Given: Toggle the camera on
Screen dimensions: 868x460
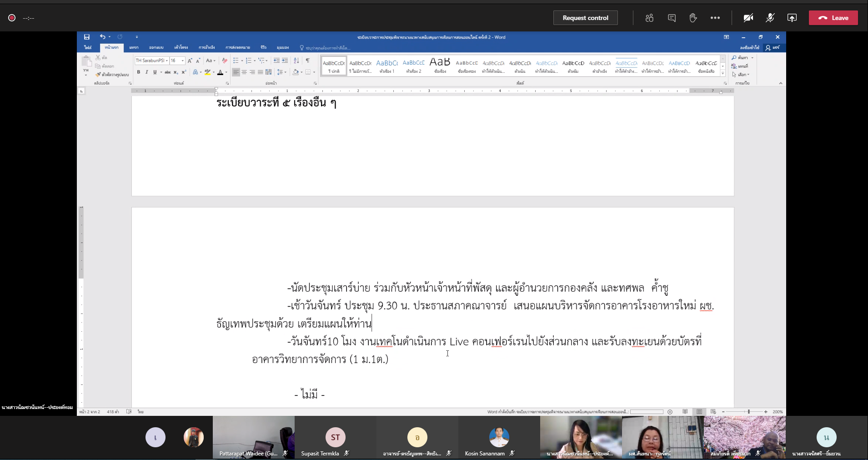Looking at the screenshot, I should tap(748, 18).
